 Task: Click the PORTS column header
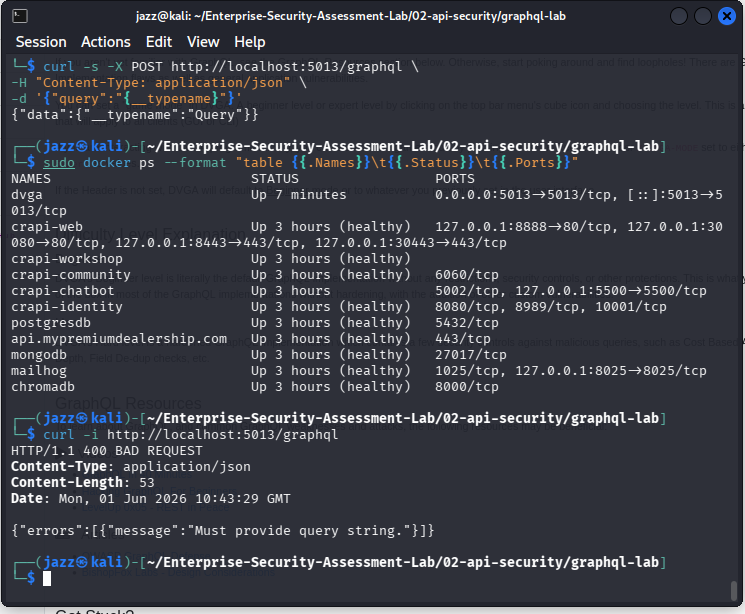455,179
